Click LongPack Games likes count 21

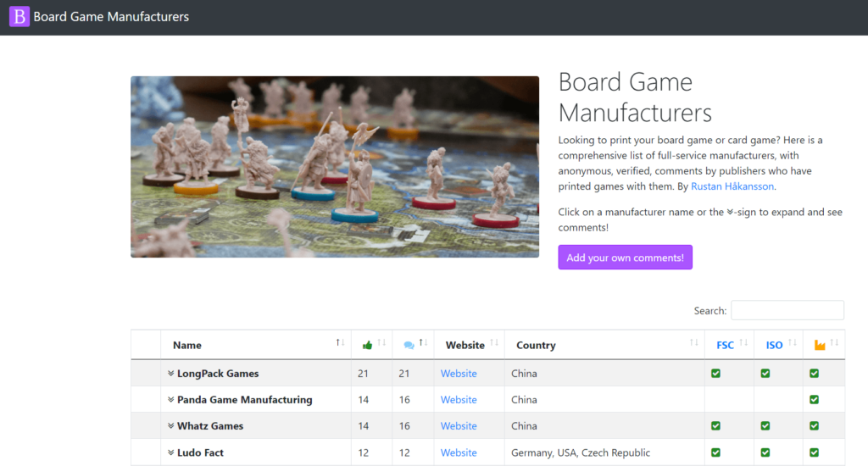point(363,374)
